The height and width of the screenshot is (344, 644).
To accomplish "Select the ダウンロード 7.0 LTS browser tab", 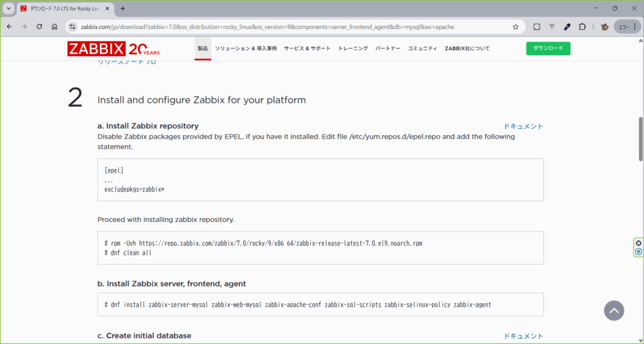I will click(65, 8).
